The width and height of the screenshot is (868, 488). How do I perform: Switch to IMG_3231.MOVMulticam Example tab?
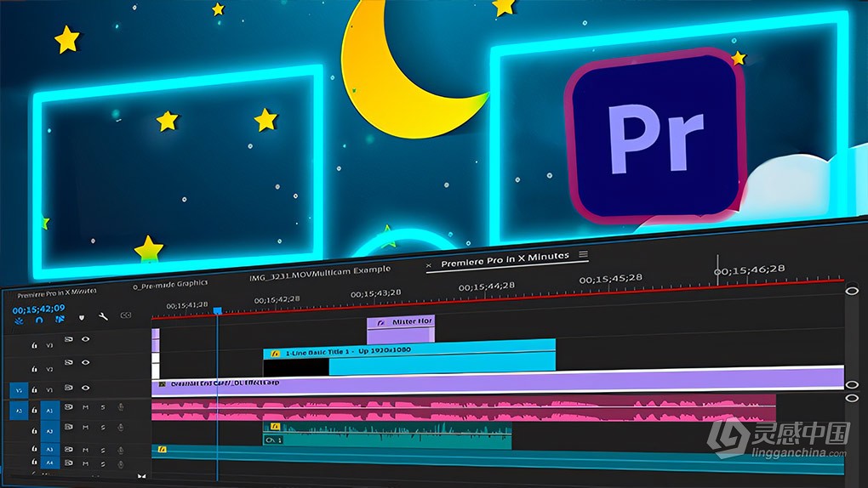[320, 273]
